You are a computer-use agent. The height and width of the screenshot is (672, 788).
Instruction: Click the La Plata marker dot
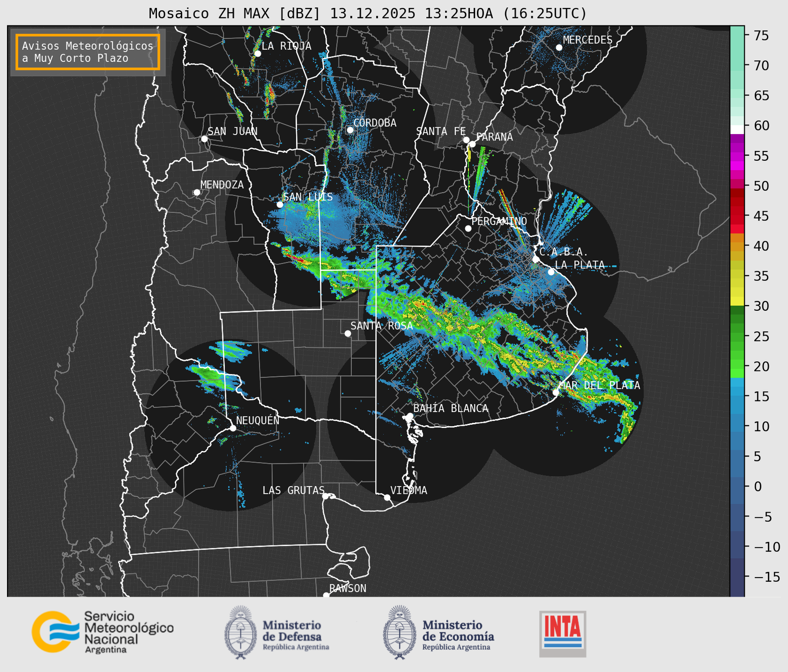click(x=551, y=272)
